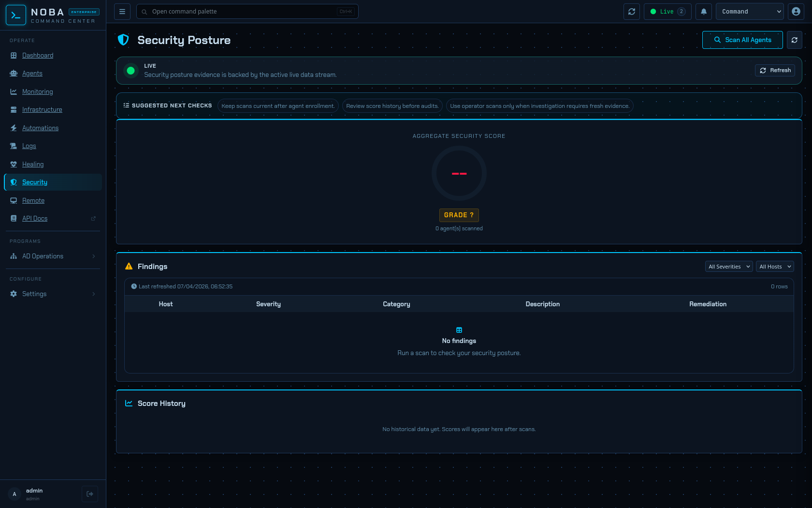The height and width of the screenshot is (508, 812).
Task: Click the Monitoring chart icon
Action: click(14, 92)
